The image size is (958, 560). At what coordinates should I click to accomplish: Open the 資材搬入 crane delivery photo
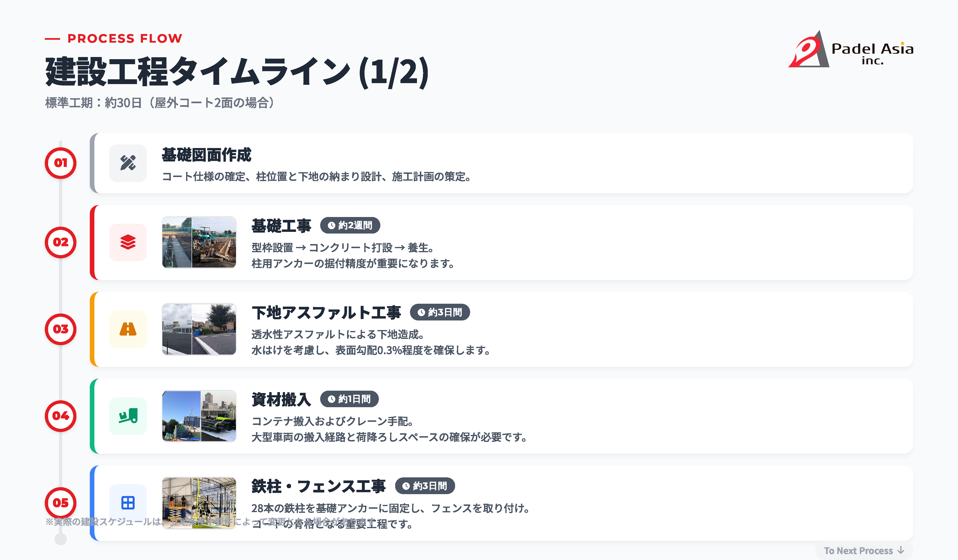199,416
